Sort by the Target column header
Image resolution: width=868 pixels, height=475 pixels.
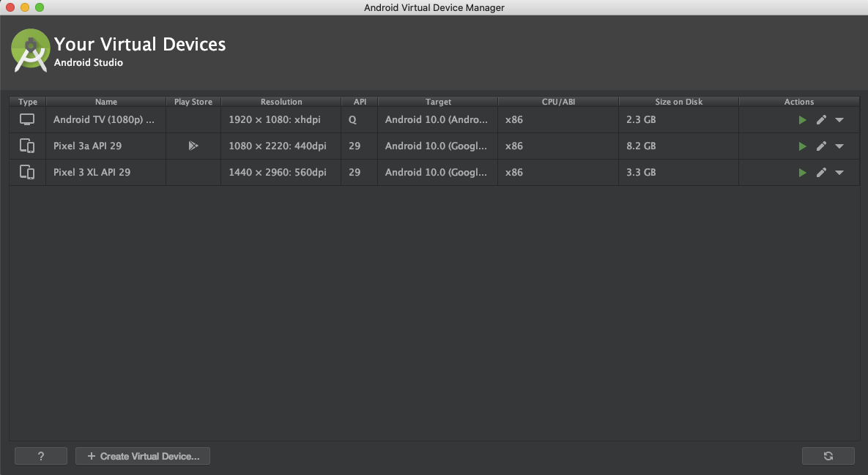[438, 102]
